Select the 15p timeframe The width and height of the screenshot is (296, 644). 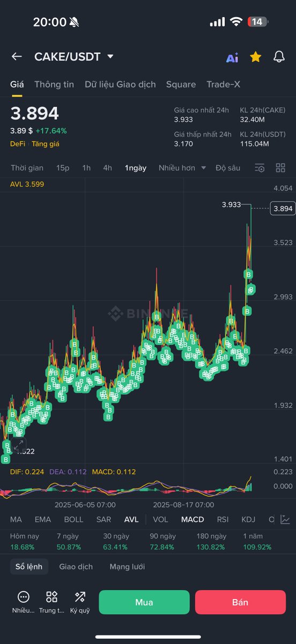[x=63, y=168]
